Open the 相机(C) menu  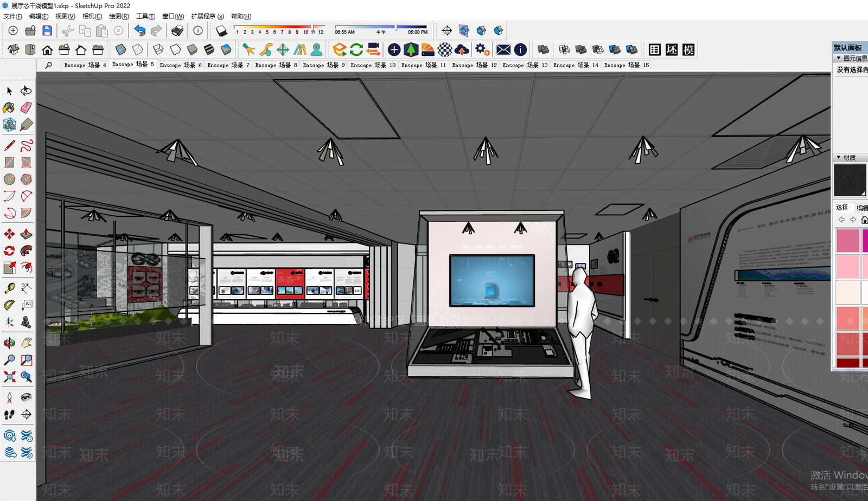92,16
